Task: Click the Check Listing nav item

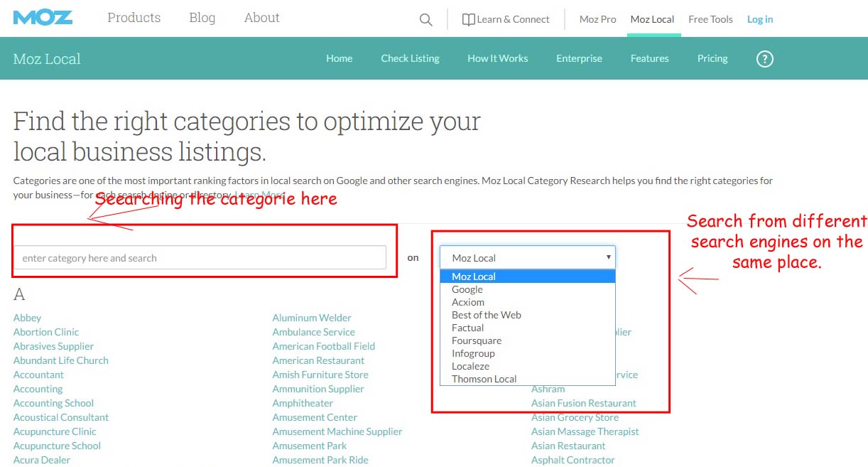Action: (410, 58)
